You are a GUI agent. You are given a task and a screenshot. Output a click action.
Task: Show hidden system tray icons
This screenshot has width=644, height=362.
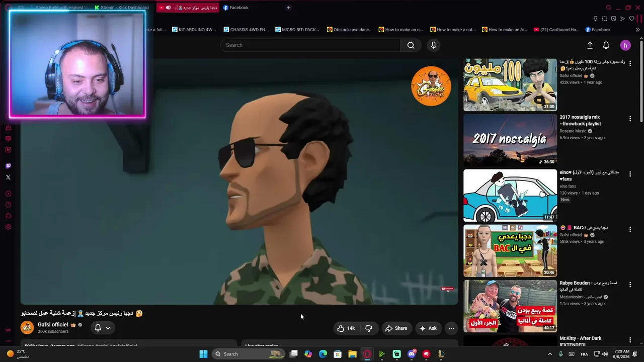point(550,354)
